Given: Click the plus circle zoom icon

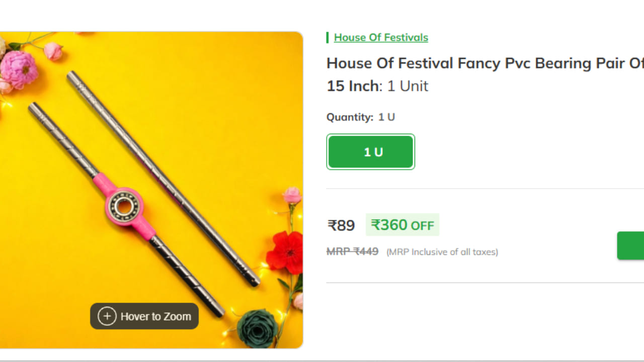Looking at the screenshot, I should coord(107,316).
